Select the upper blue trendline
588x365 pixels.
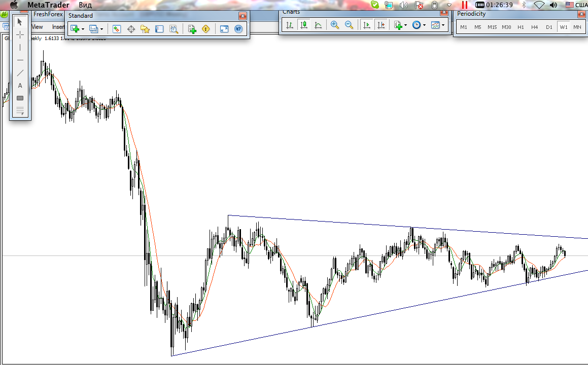[407, 227]
